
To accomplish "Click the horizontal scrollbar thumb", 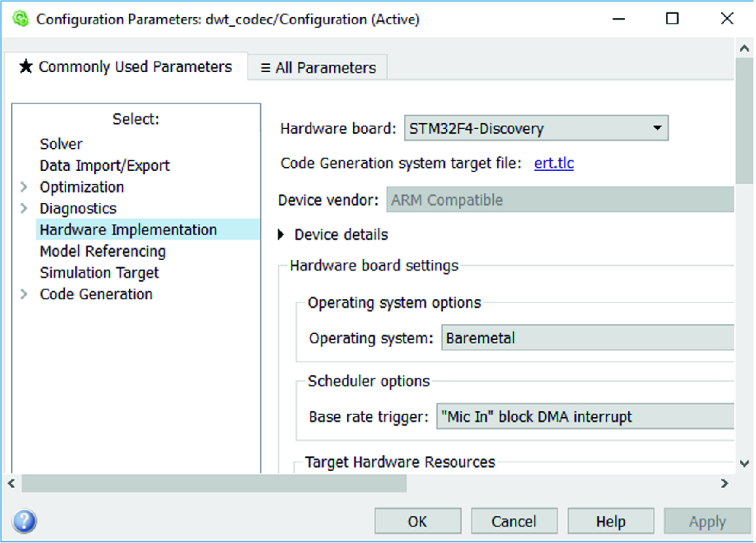I will (x=214, y=483).
